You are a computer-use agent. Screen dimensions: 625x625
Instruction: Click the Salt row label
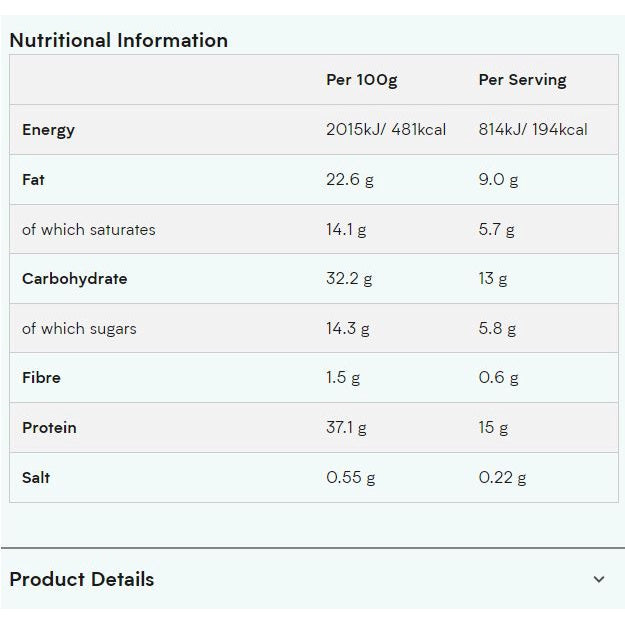36,477
